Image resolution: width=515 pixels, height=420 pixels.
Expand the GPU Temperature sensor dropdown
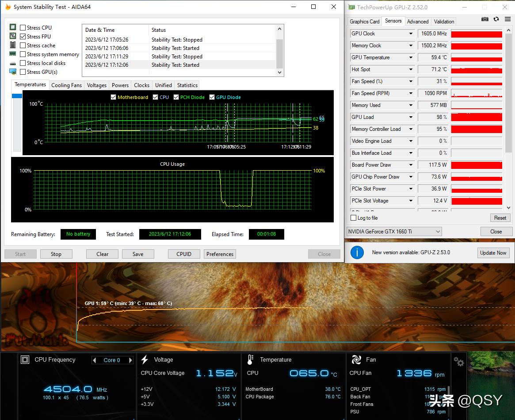point(411,57)
